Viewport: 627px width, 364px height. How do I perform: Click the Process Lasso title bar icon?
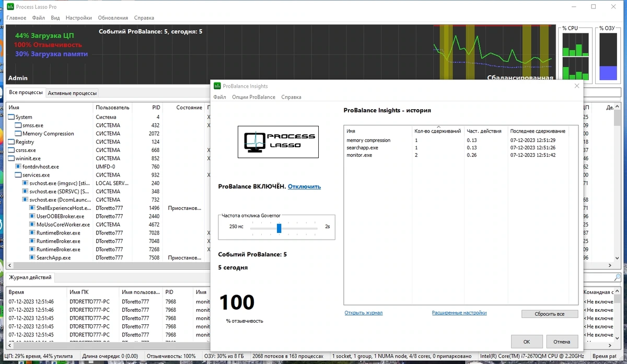click(x=10, y=7)
